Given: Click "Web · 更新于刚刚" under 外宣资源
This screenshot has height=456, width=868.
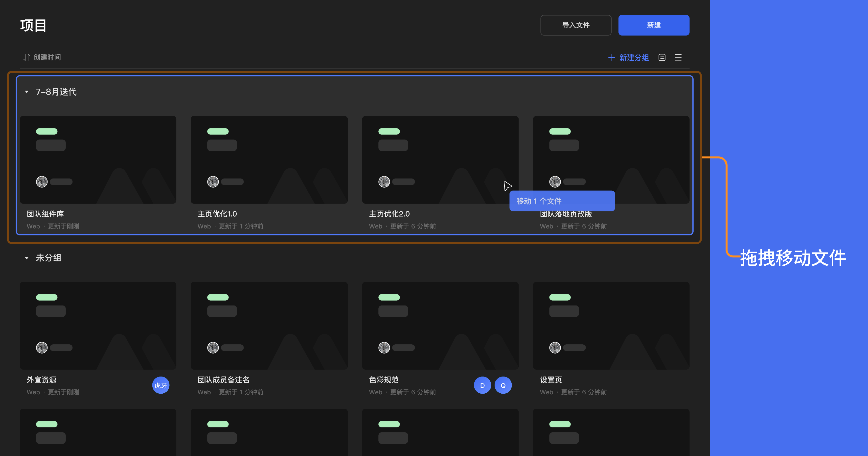Looking at the screenshot, I should 53,392.
